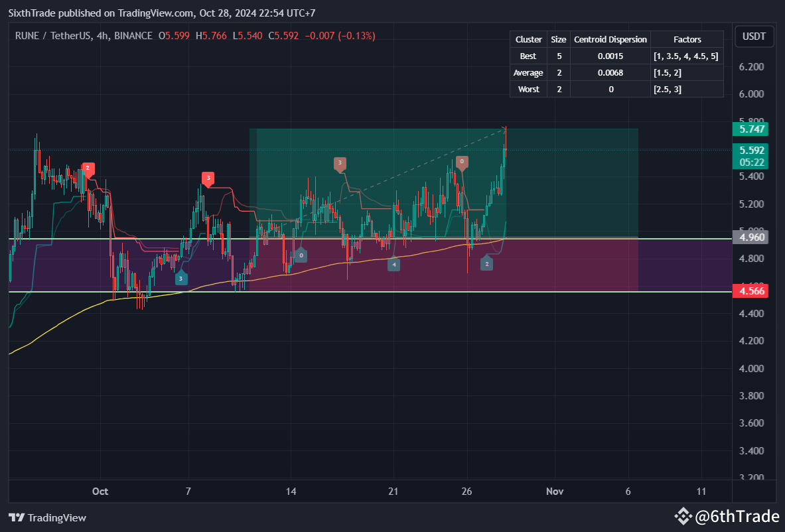Image resolution: width=785 pixels, height=532 pixels.
Task: Click the Binance diamond logo beside @6thTrade
Action: coord(683,515)
